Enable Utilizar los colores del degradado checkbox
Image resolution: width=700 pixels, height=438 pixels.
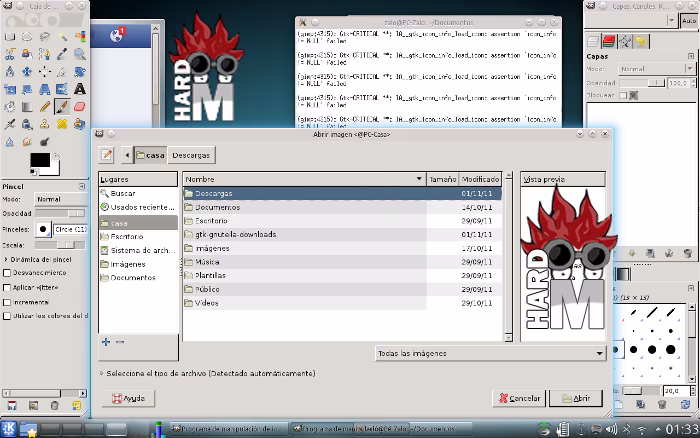click(7, 316)
